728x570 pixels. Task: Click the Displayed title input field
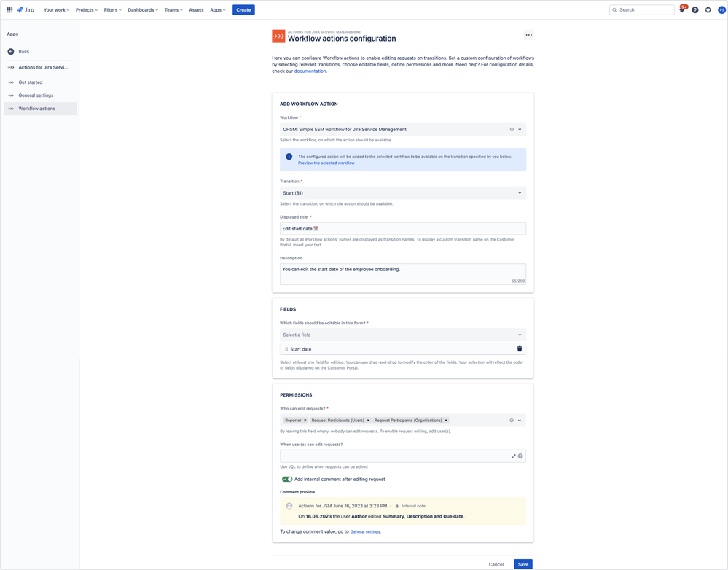pyautogui.click(x=403, y=229)
